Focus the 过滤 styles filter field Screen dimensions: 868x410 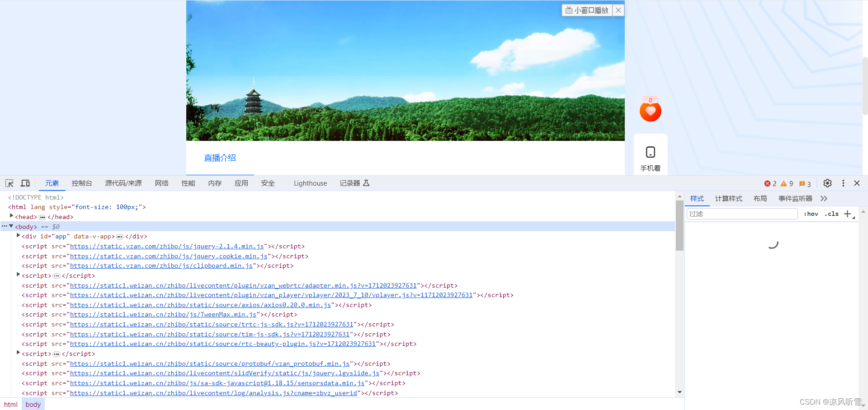coord(742,214)
